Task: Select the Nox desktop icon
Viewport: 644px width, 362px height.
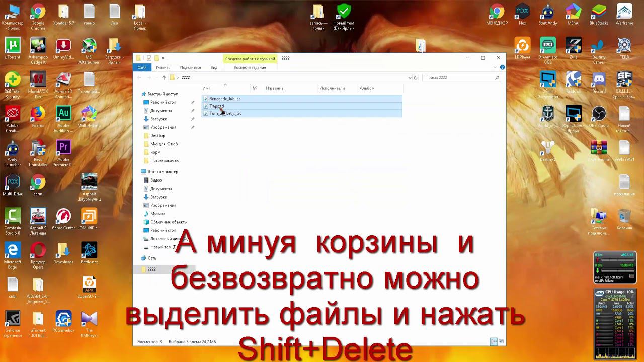Action: tap(522, 14)
